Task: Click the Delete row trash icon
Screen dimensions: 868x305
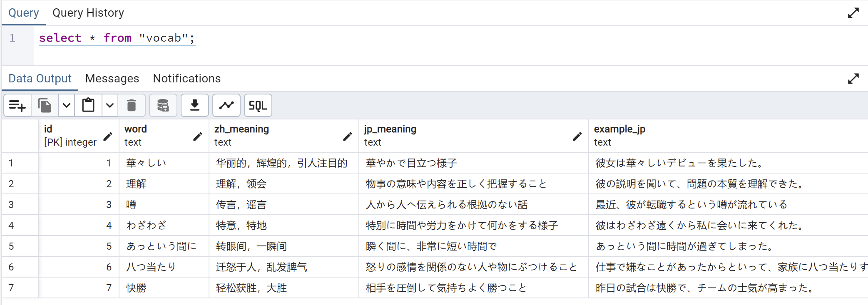Action: coord(132,106)
